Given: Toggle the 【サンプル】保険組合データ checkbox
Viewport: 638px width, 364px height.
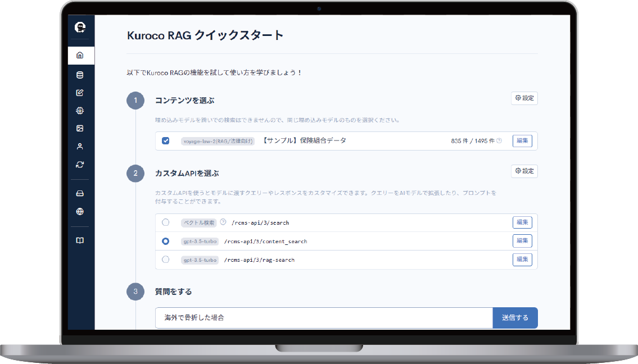Looking at the screenshot, I should (x=166, y=141).
